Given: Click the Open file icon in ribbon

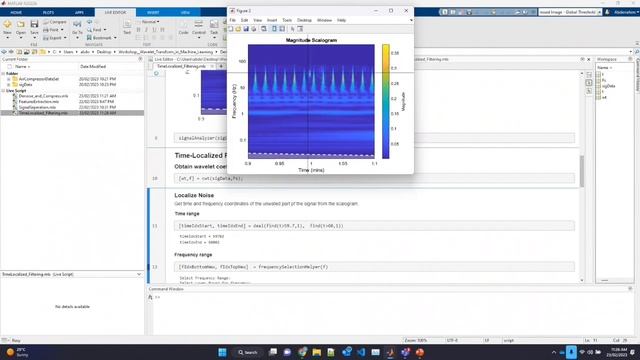Looking at the screenshot, I should (x=21, y=24).
